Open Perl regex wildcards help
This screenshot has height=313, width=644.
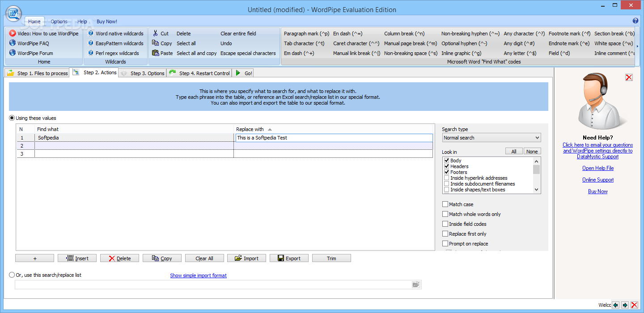pyautogui.click(x=113, y=53)
